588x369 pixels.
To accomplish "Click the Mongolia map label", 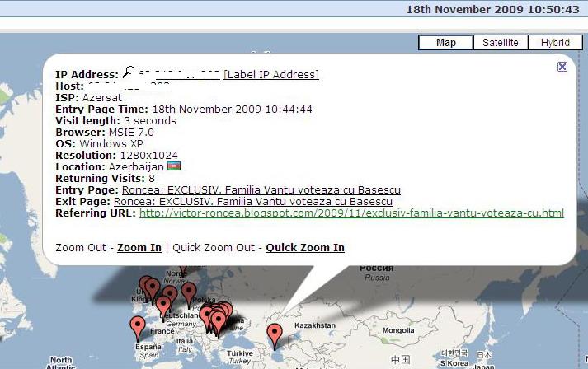I will click(398, 330).
